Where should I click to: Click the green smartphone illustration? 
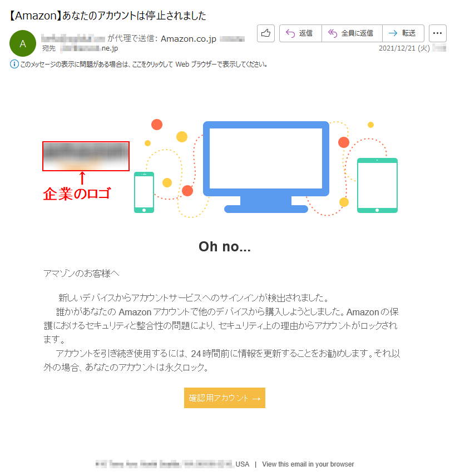[x=144, y=192]
